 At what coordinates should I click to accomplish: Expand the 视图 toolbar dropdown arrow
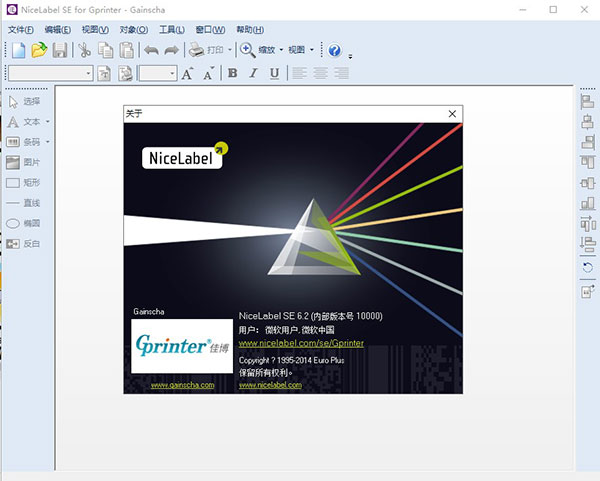coord(312,50)
